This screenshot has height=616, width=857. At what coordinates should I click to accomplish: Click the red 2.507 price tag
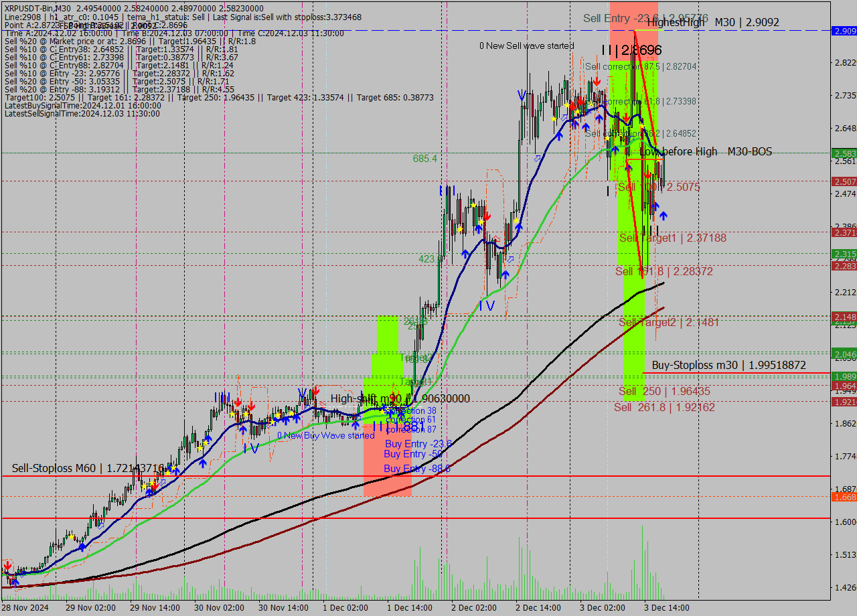click(844, 181)
